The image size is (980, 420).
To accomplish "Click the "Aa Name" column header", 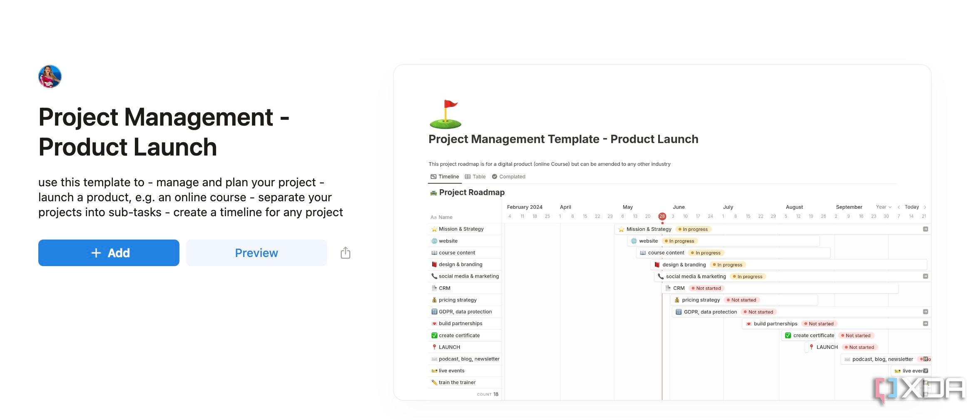I will coord(441,217).
